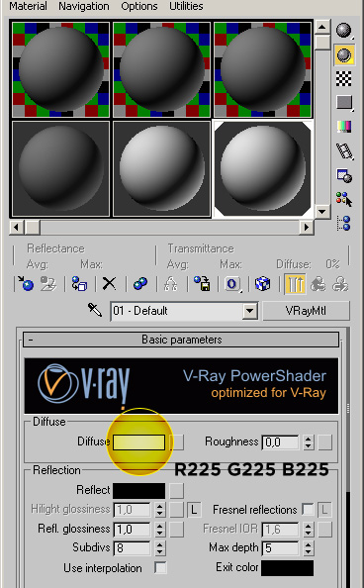Open the Sample Type sphere flyout
Screen dimensions: 364x588
coord(343,31)
